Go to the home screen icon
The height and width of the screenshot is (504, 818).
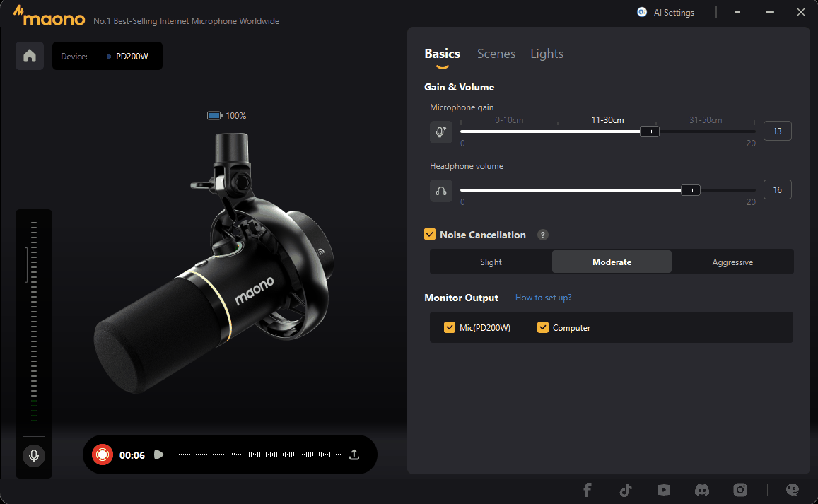tap(30, 56)
